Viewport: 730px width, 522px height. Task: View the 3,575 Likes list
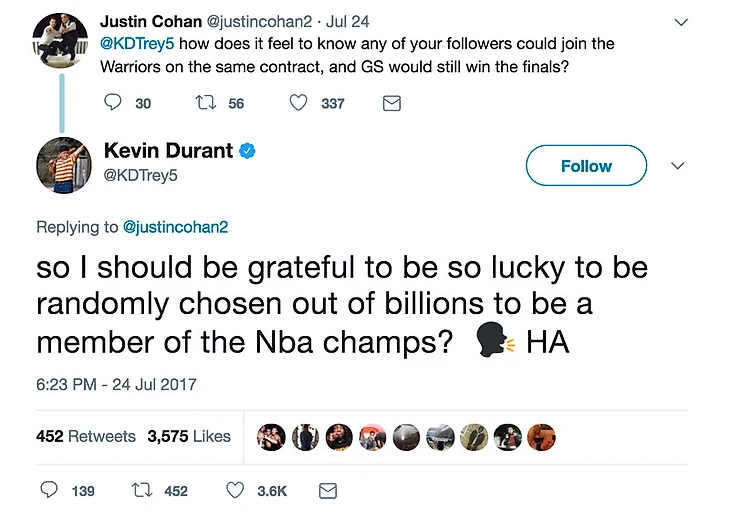[189, 436]
